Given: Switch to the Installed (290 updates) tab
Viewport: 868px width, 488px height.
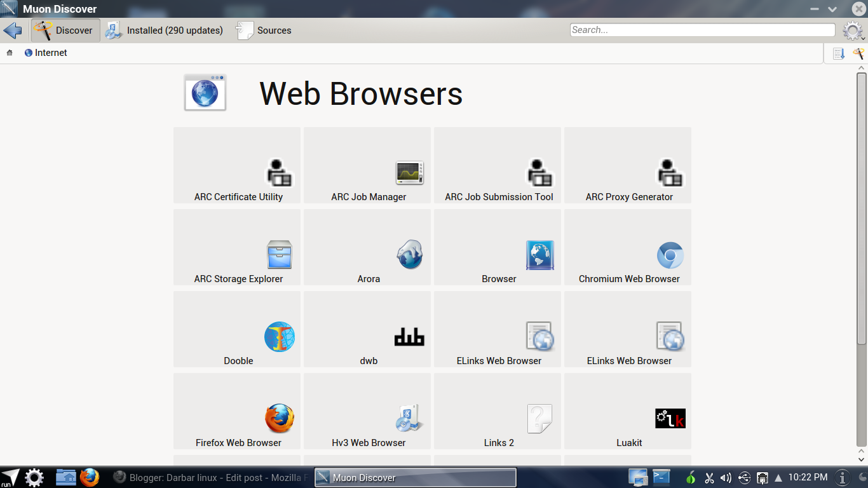Looking at the screenshot, I should (x=164, y=30).
